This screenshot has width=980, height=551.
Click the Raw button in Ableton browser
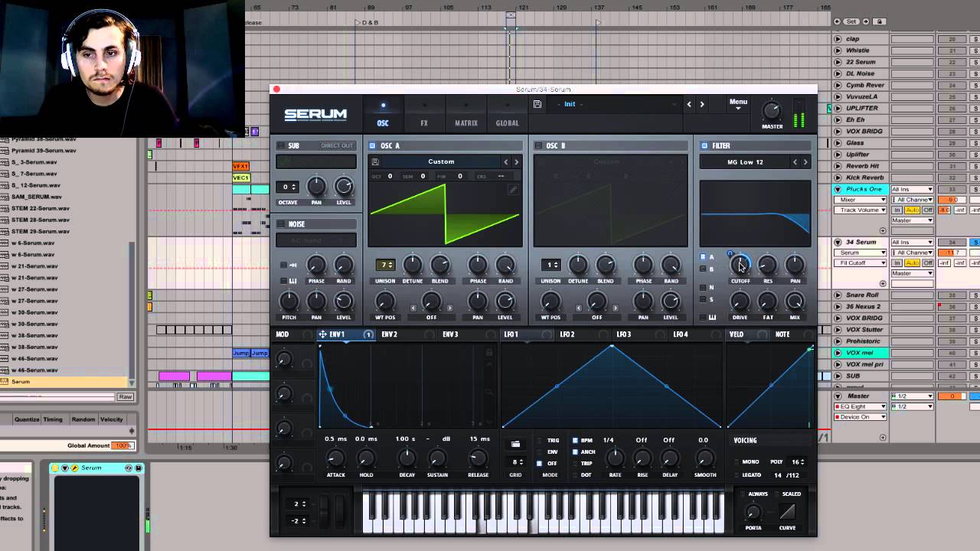(125, 396)
